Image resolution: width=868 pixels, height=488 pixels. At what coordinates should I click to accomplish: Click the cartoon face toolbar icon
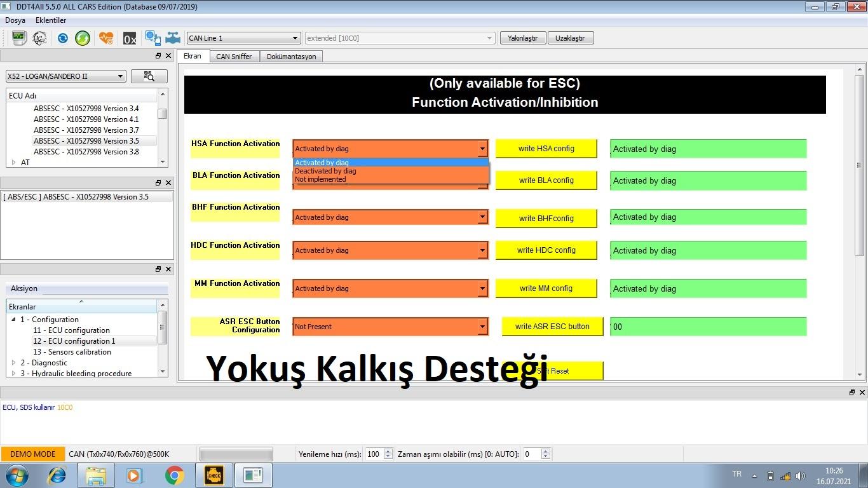[x=39, y=38]
